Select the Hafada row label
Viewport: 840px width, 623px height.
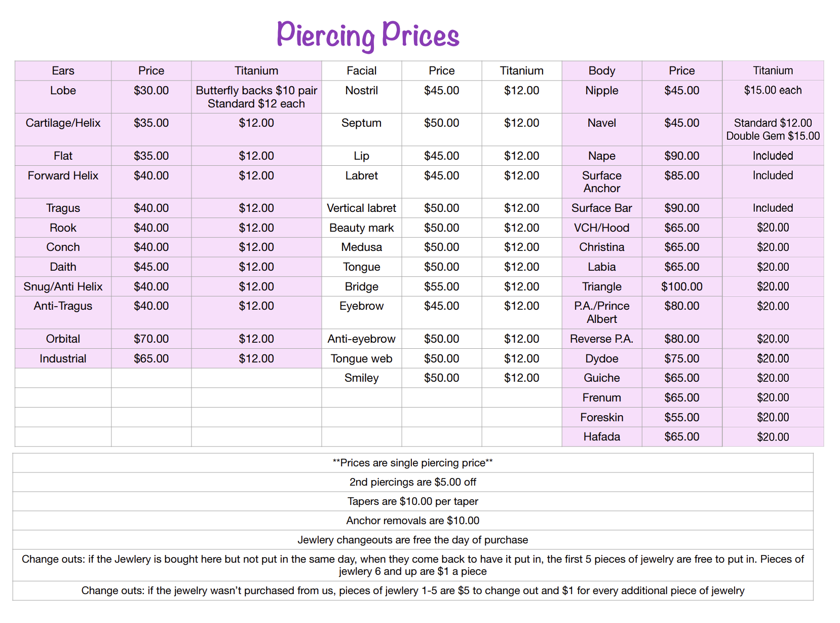601,436
